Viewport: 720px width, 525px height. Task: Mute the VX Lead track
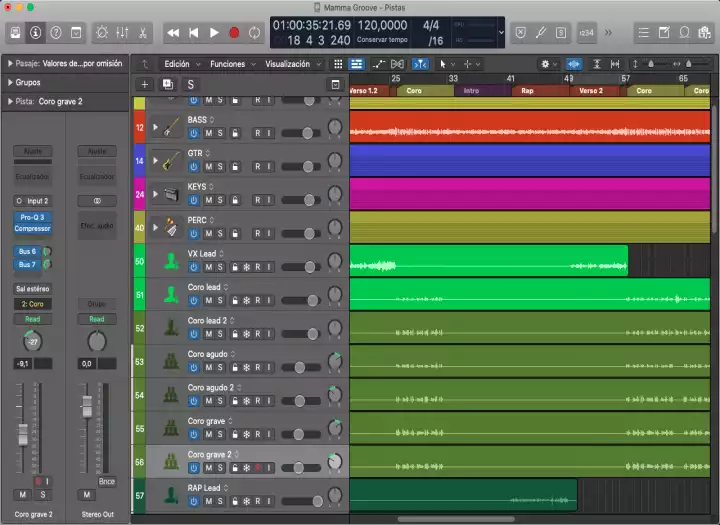(208, 267)
